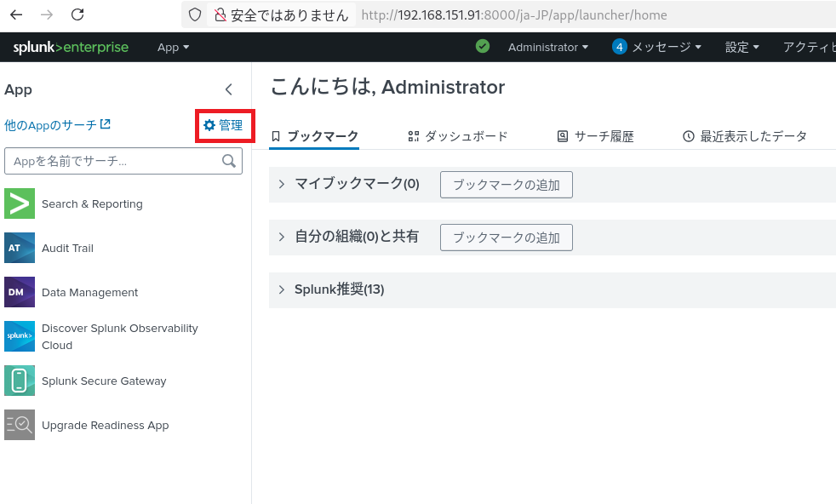Open the Data Management app icon
The width and height of the screenshot is (836, 504).
pyautogui.click(x=20, y=293)
